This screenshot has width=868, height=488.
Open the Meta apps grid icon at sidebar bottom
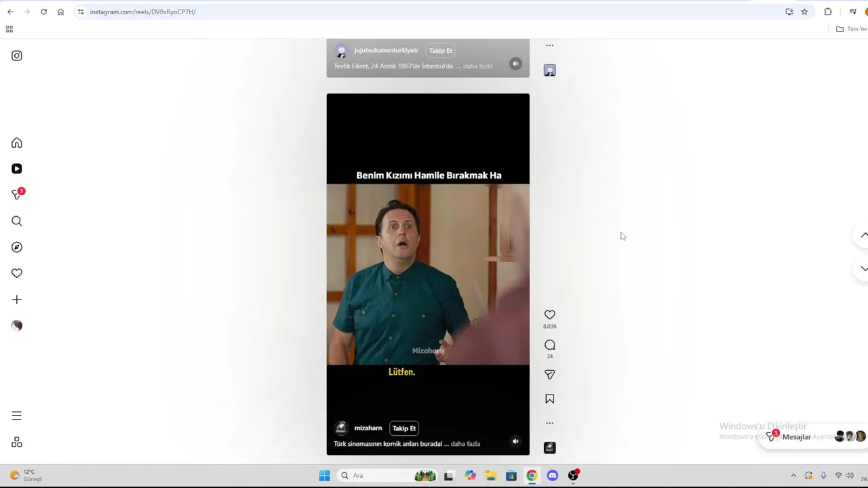(x=17, y=442)
